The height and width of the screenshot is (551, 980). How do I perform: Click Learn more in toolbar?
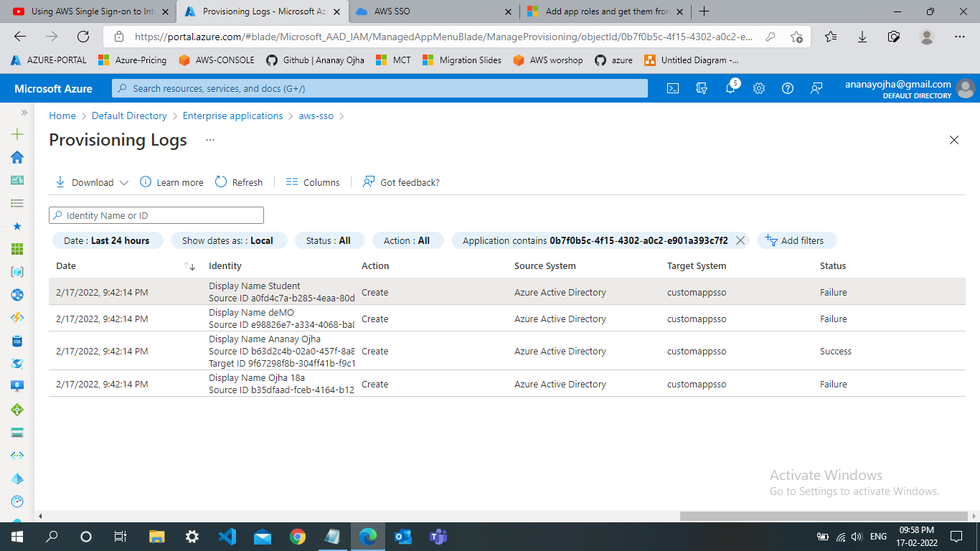pos(171,182)
